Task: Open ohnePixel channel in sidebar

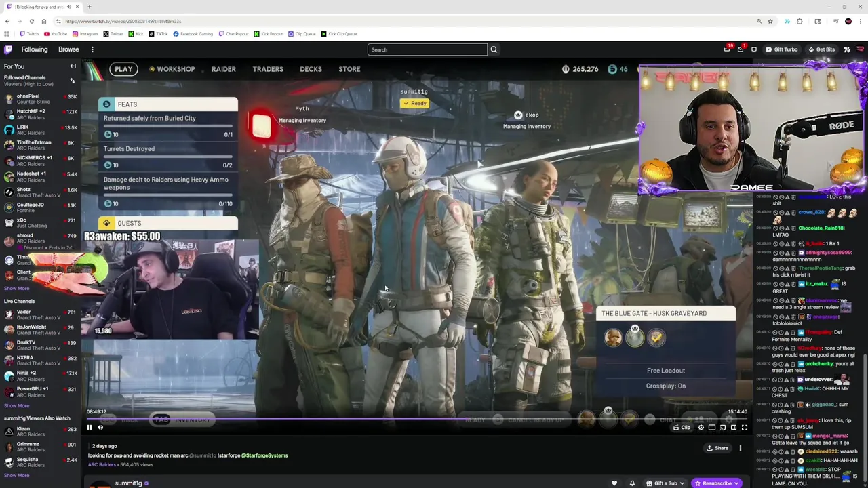Action: 39,99
